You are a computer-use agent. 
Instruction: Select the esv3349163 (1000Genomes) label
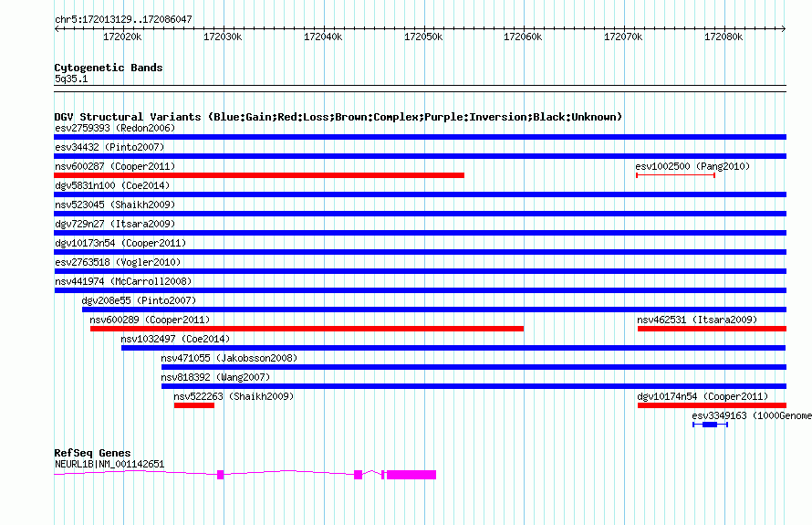(x=752, y=415)
